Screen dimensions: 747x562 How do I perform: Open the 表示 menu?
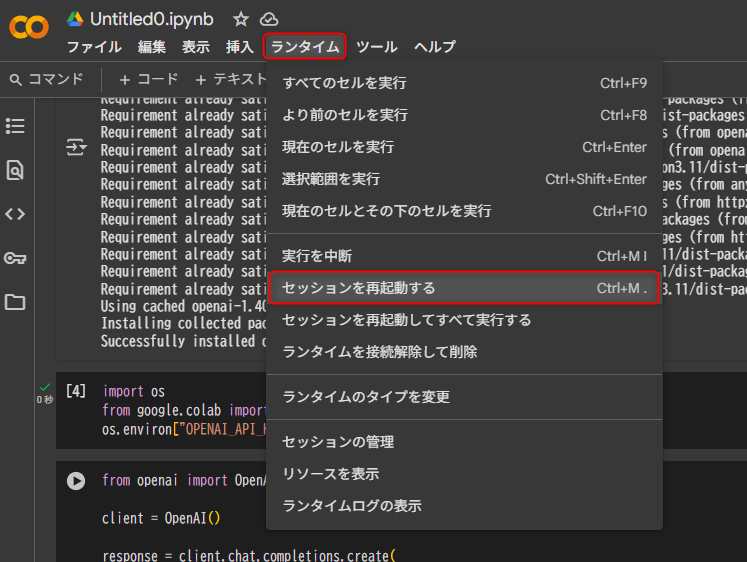click(x=196, y=47)
